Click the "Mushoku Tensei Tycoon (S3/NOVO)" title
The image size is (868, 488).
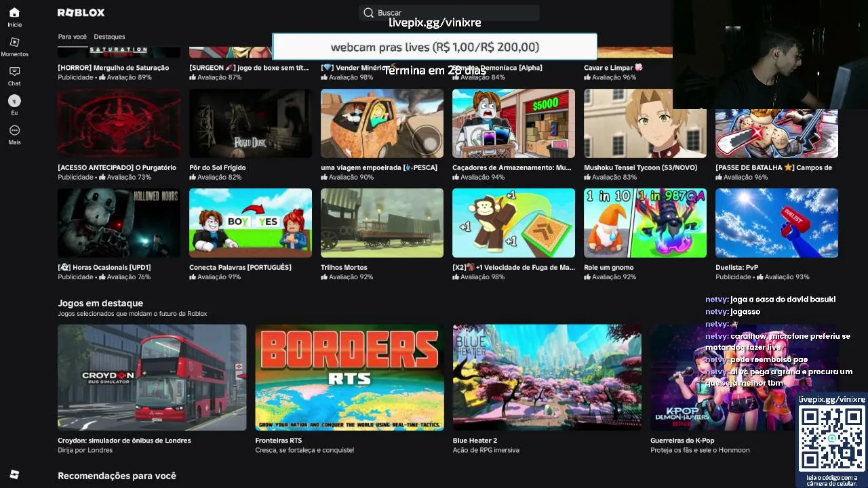tap(640, 167)
